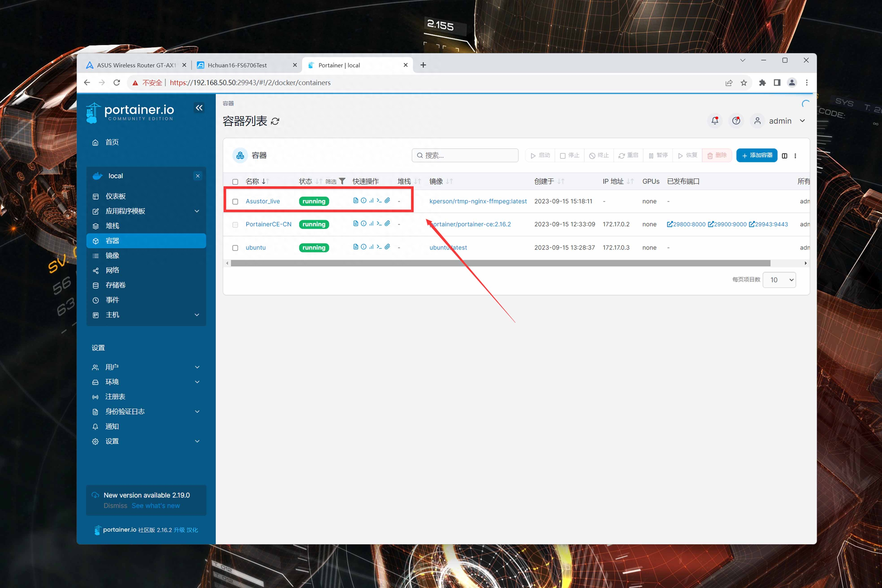Tick the ubuntu row checkbox
882x588 pixels.
(x=235, y=248)
